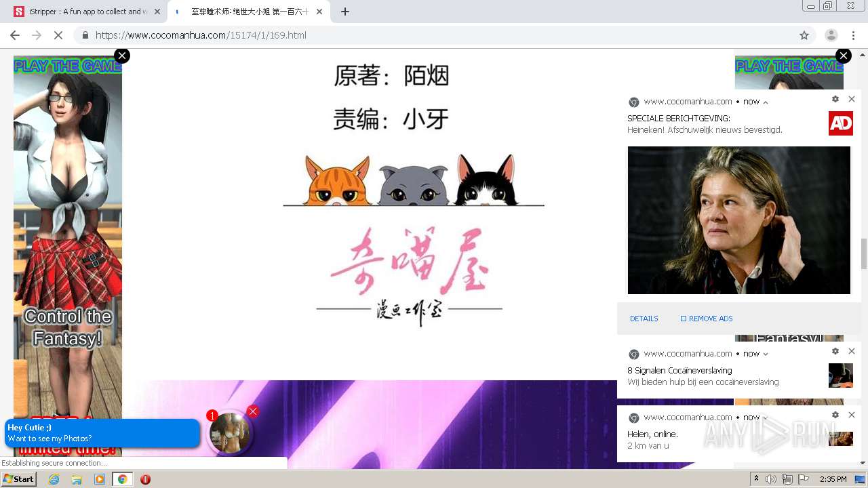Image resolution: width=868 pixels, height=488 pixels.
Task: Click the address bar URL
Action: click(x=201, y=35)
